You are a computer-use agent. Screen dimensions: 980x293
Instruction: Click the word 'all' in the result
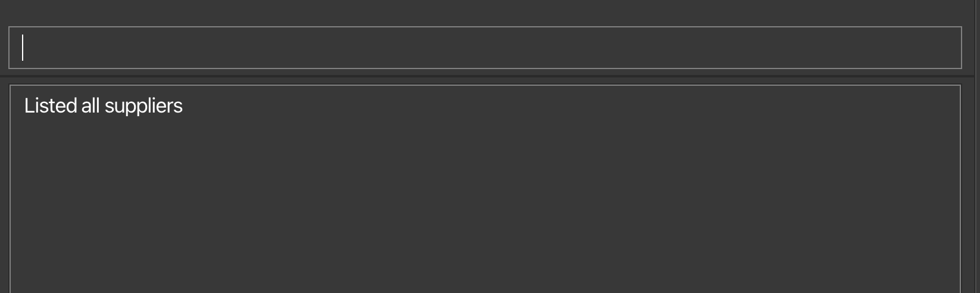pos(90,105)
